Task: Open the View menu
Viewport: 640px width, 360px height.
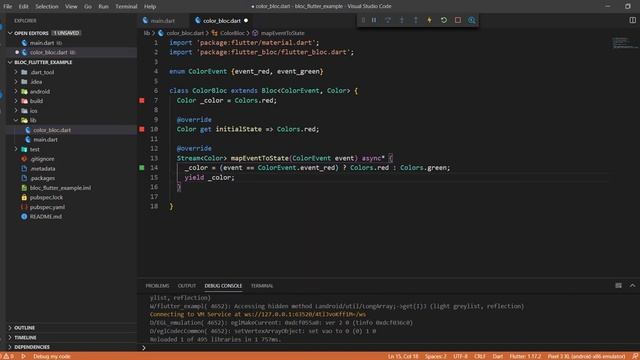Action: (x=71, y=6)
